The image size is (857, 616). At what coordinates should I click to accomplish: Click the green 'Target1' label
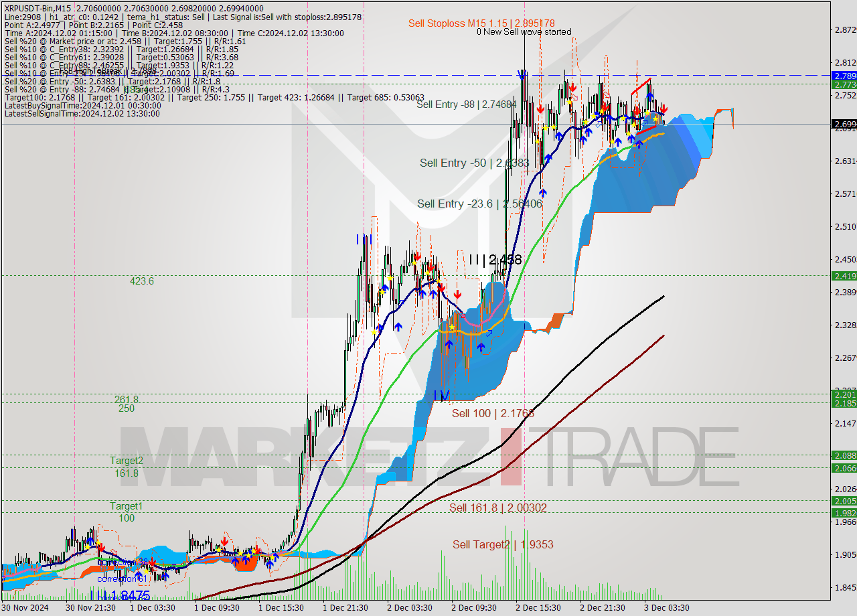point(127,506)
